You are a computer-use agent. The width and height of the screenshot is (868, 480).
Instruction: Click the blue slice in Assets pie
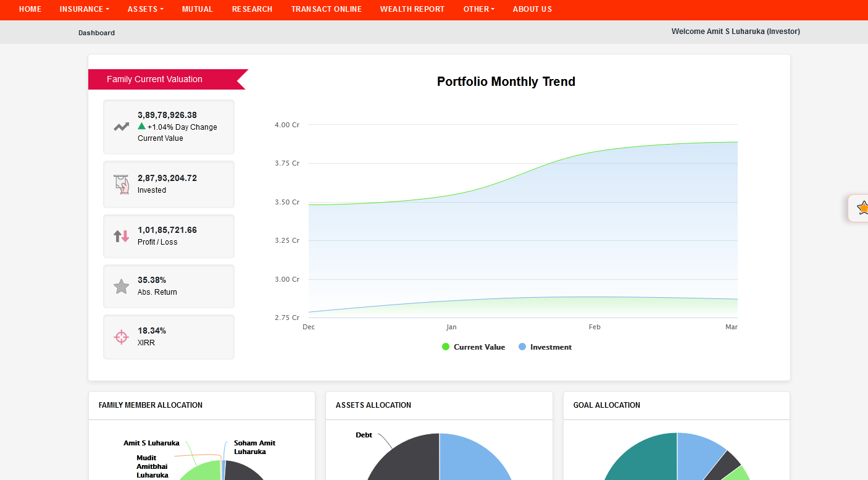472,460
